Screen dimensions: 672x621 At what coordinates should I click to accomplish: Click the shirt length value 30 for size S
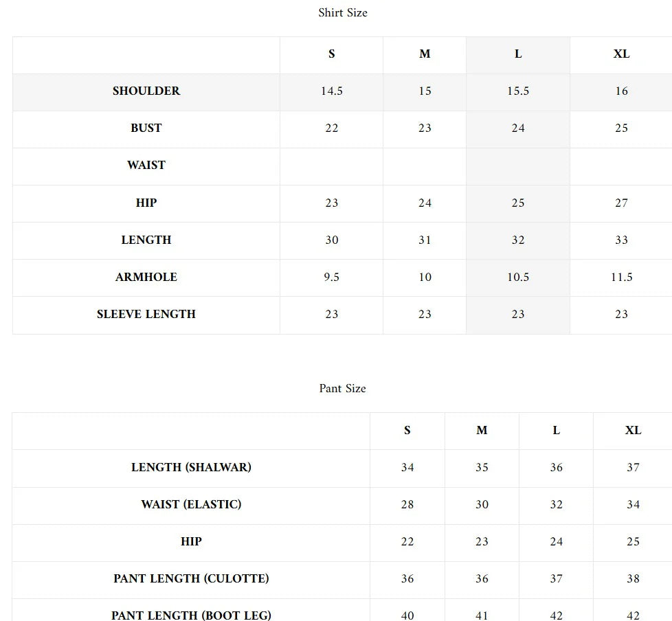[x=332, y=240]
